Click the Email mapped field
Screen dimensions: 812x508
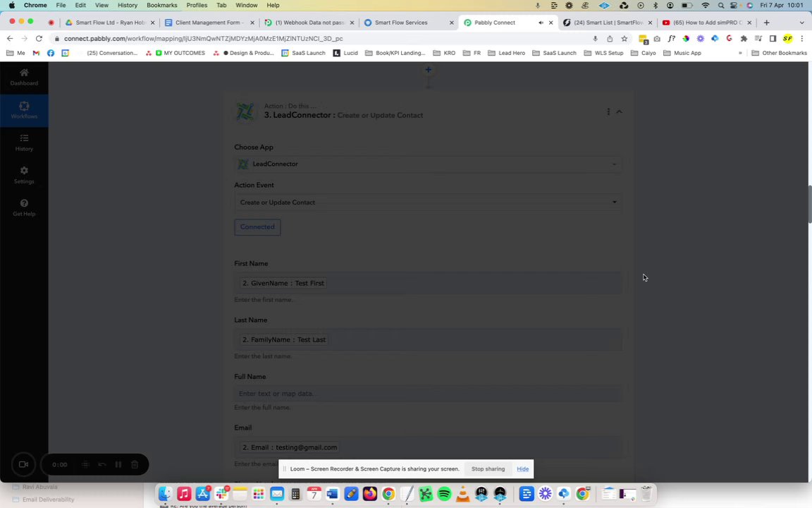pyautogui.click(x=428, y=447)
